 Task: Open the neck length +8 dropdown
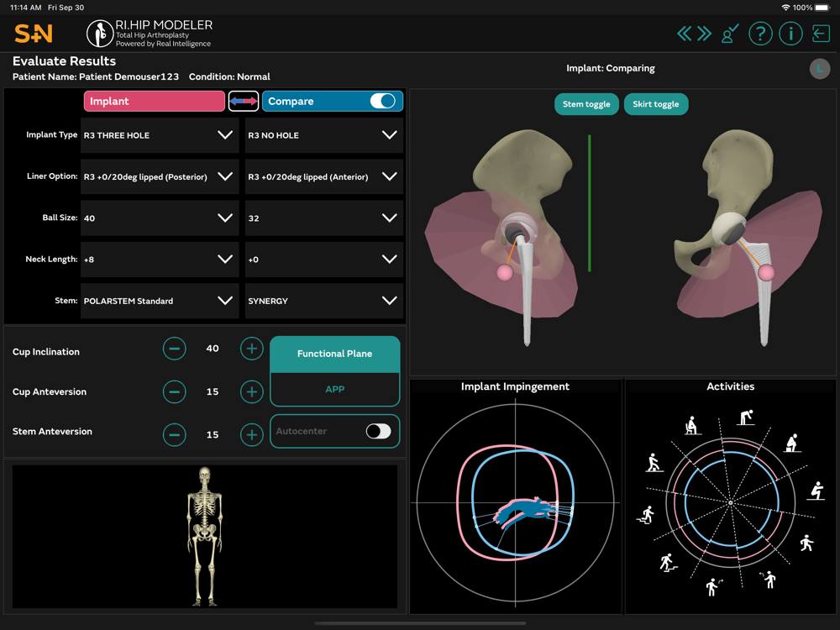tap(160, 260)
